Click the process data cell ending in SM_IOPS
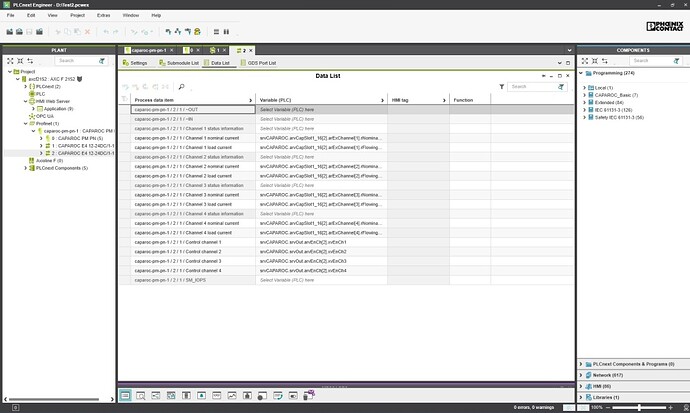Screen dimensions: 690x413 click(x=193, y=280)
